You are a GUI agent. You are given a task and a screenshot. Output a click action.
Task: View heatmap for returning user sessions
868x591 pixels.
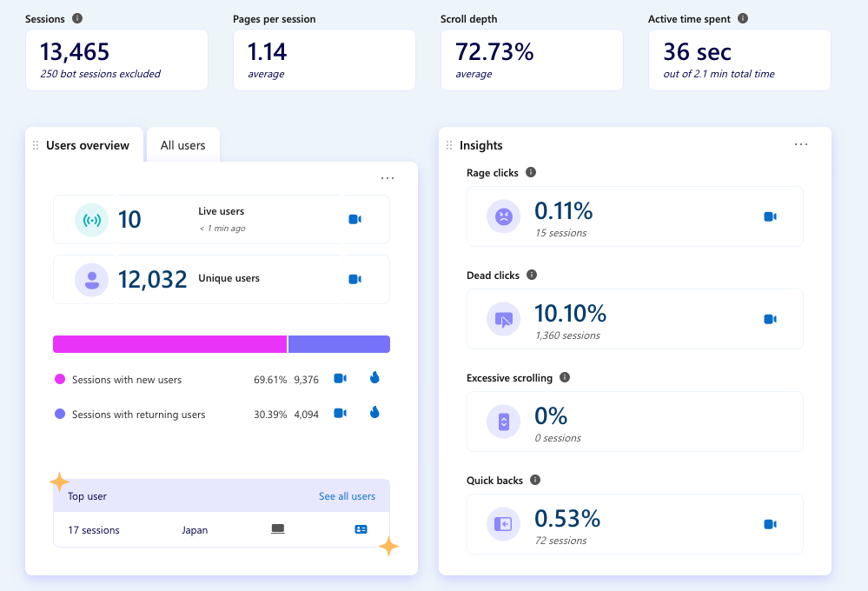click(374, 413)
